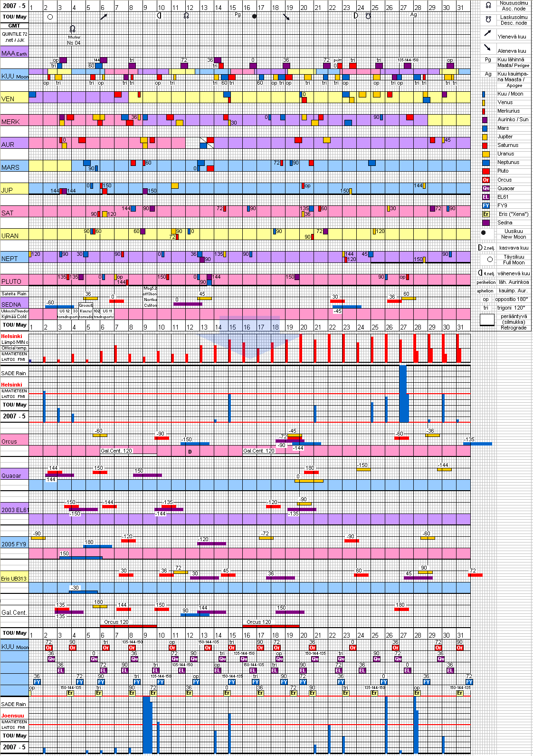The width and height of the screenshot is (533, 756).
Task: Click the Orcus 'Or' legend badge
Action: coord(485,180)
